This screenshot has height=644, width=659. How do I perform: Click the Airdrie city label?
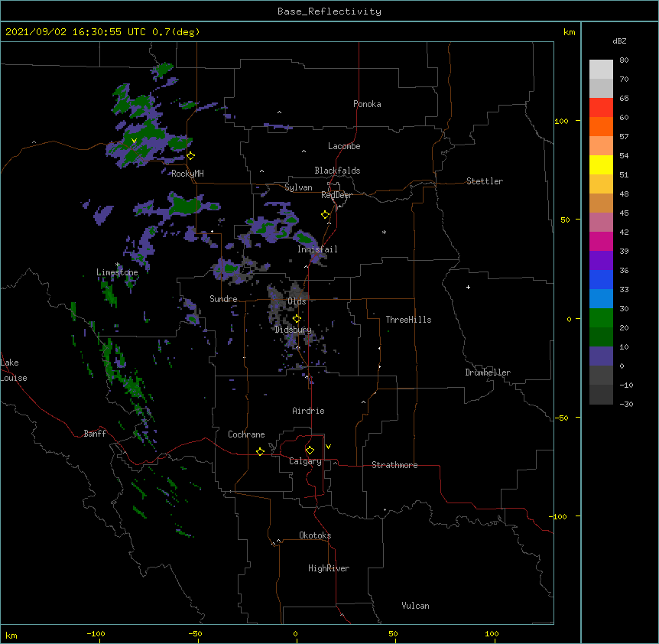click(x=309, y=411)
